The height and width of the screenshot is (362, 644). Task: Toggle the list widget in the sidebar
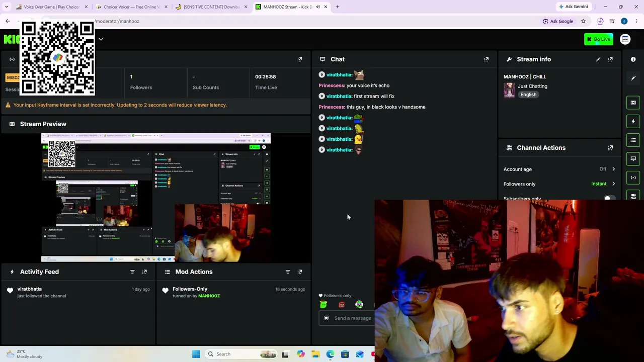(633, 140)
